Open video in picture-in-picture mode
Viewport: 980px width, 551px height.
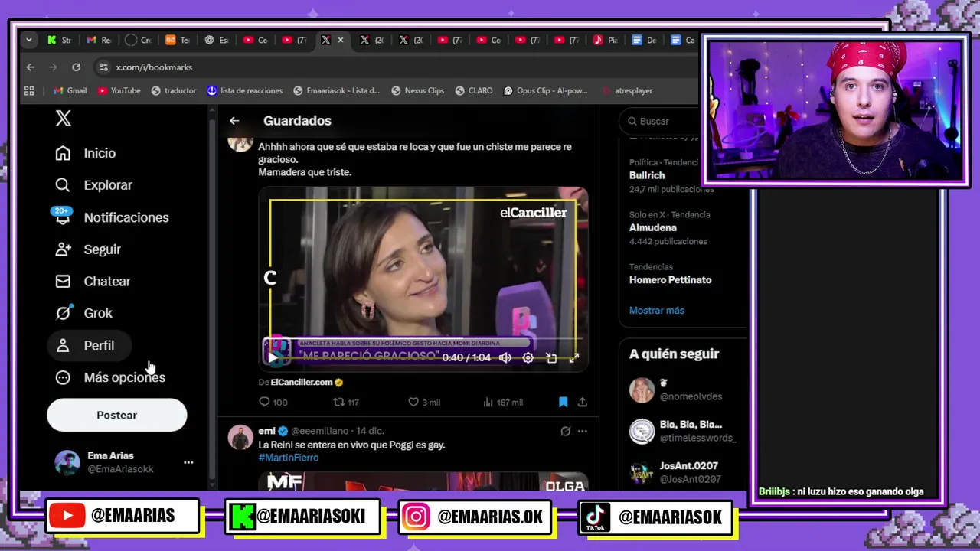[x=551, y=357]
